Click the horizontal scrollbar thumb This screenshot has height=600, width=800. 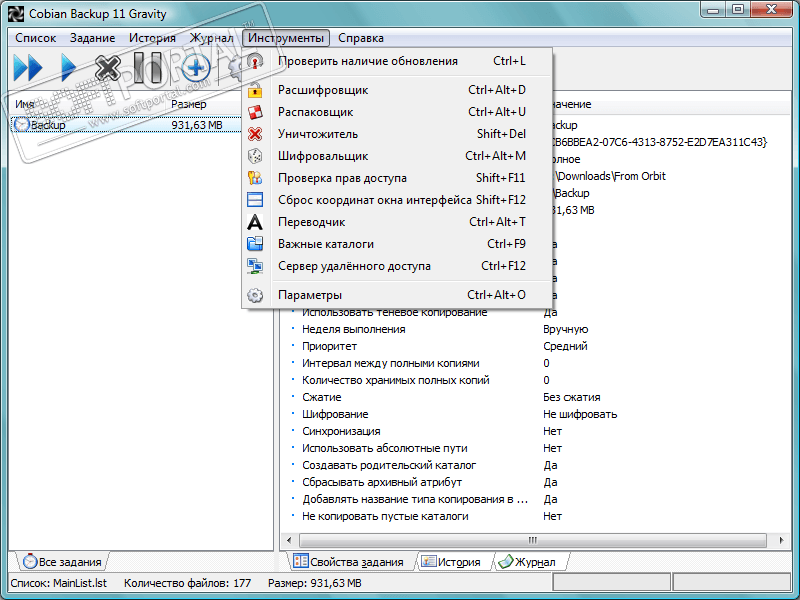533,540
